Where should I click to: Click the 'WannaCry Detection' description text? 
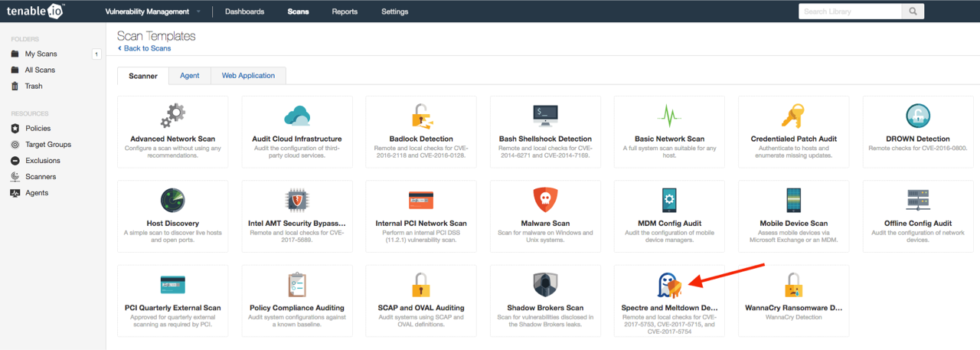[x=793, y=317]
